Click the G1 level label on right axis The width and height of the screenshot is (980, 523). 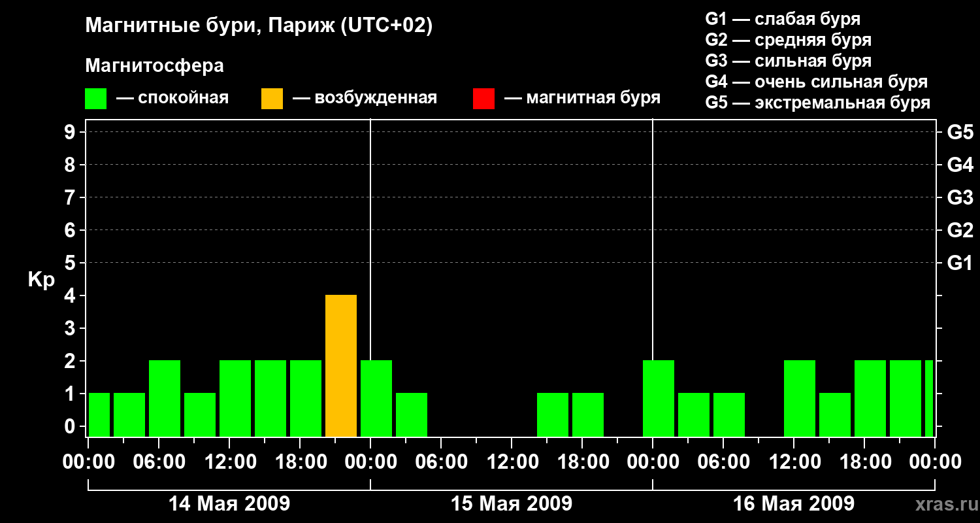(x=960, y=263)
